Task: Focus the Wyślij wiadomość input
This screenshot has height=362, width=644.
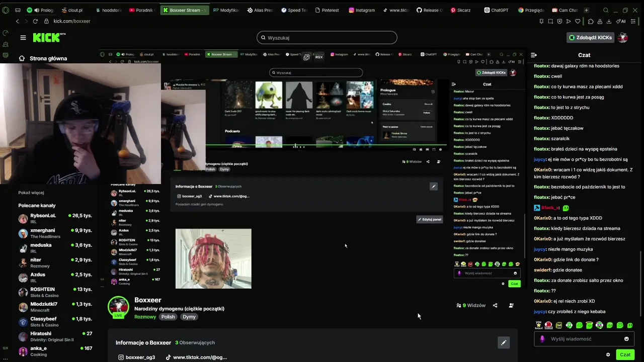Action: [x=584, y=339]
